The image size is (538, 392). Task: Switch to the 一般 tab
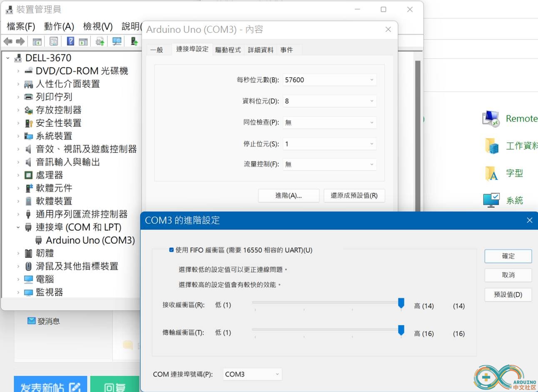157,50
